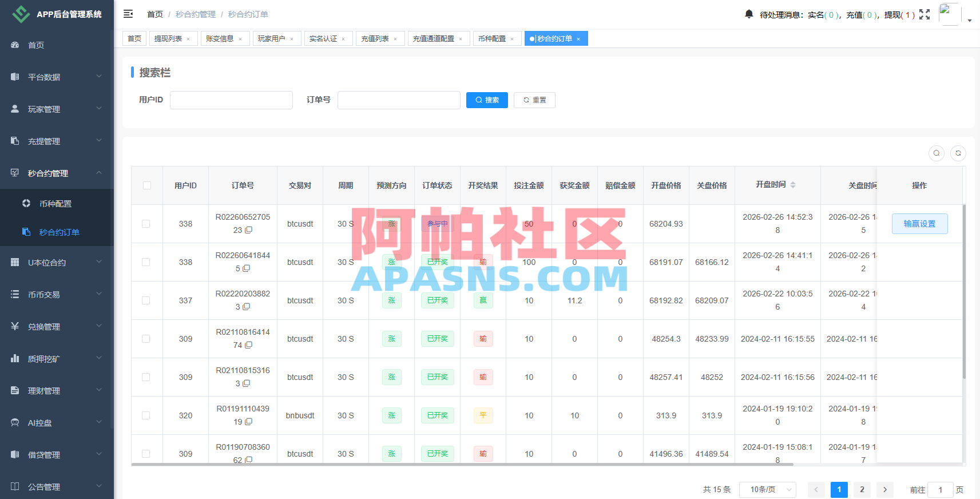980x499 pixels.
Task: Toggle the select-all header checkbox
Action: click(147, 185)
